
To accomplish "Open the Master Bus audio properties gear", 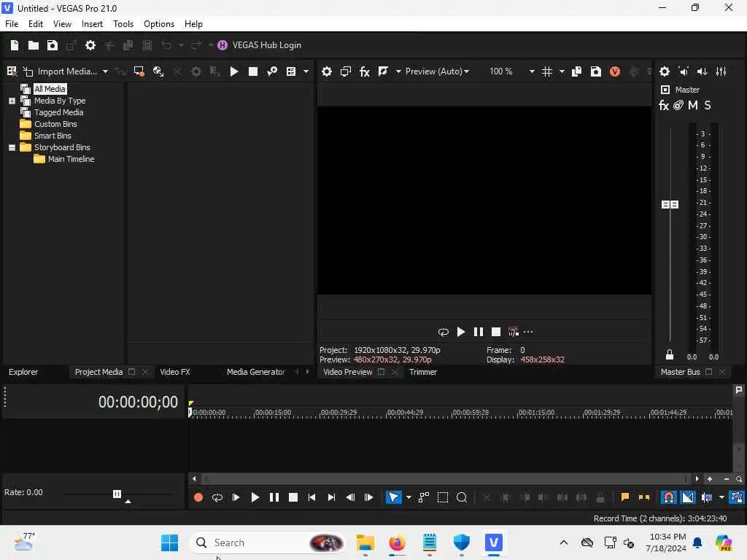I will (x=664, y=71).
